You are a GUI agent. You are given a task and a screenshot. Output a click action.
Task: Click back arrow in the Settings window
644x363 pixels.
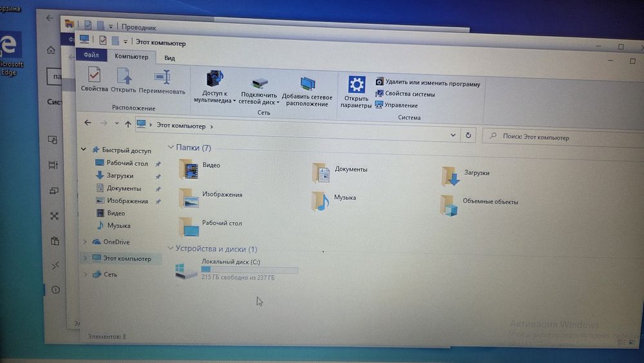(x=50, y=19)
